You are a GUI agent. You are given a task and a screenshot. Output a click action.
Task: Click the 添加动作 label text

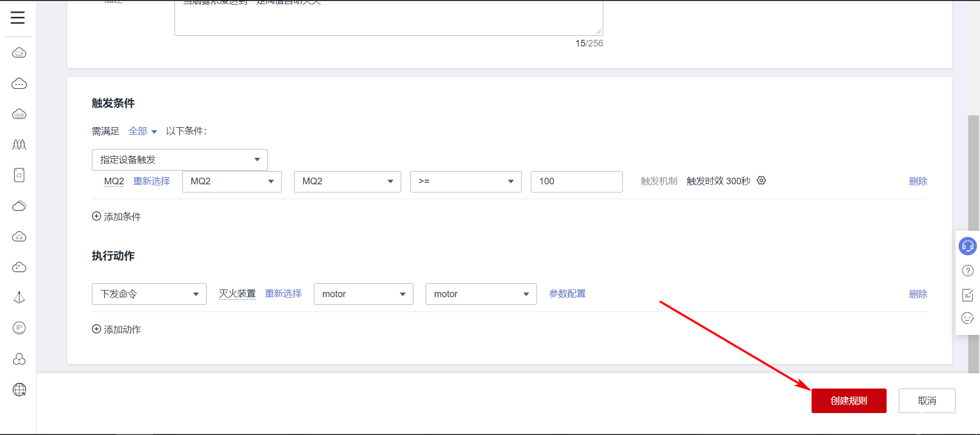122,330
